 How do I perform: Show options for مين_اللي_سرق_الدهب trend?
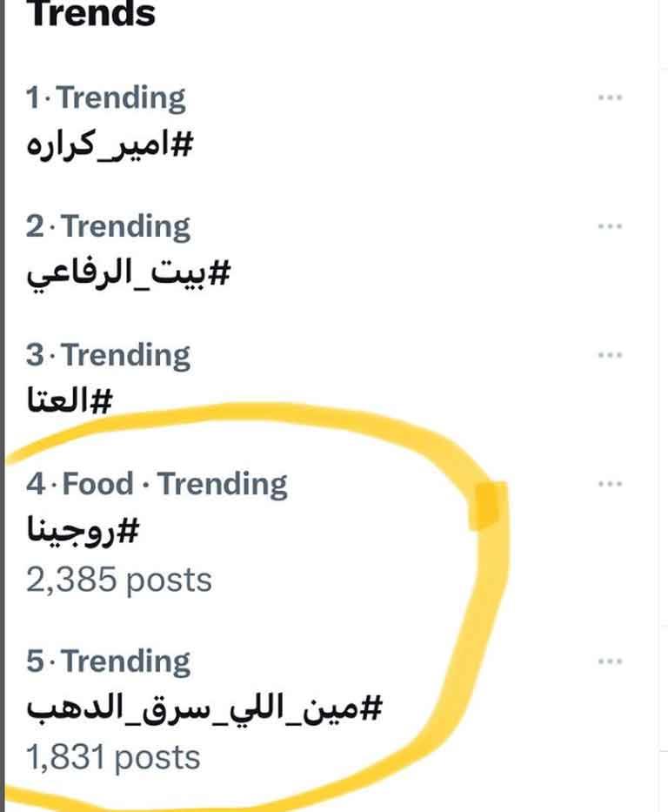coord(611,662)
